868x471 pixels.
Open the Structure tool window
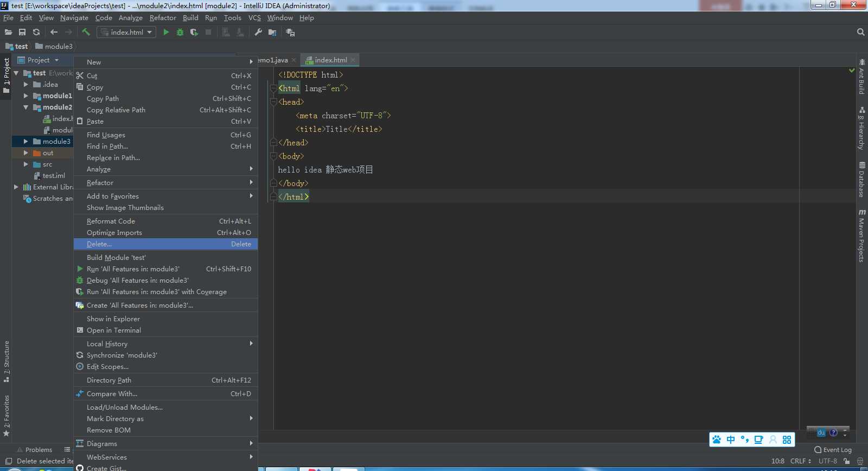7,361
